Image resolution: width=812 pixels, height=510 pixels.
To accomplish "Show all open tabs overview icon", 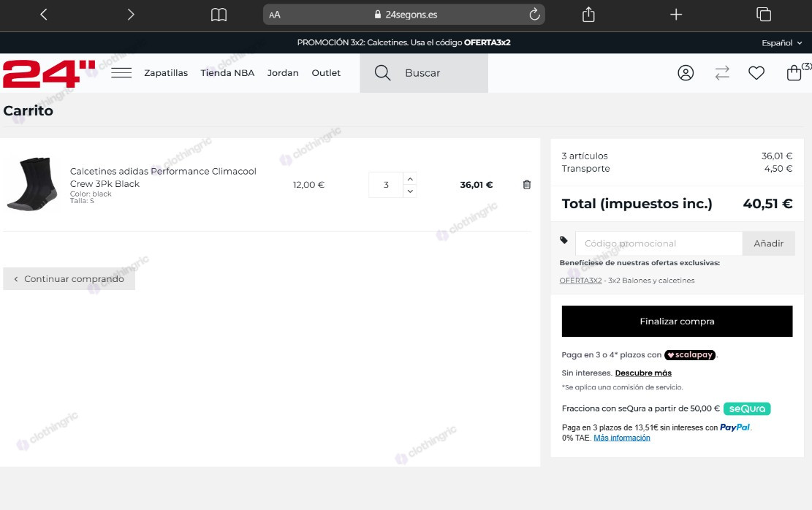I will [763, 15].
